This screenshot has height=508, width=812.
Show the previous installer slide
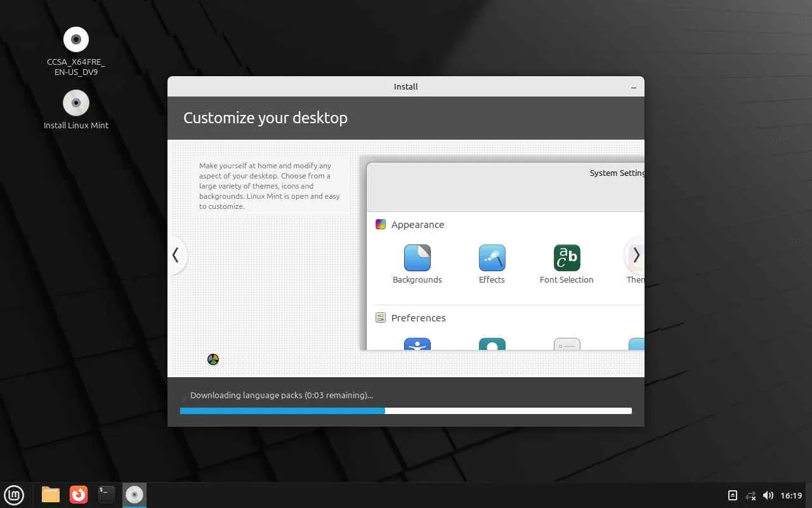pyautogui.click(x=176, y=255)
